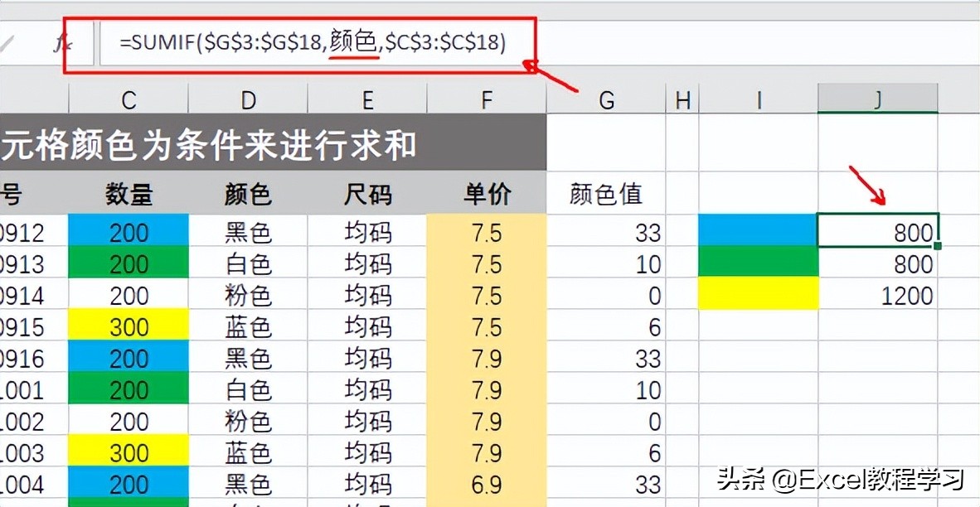The height and width of the screenshot is (507, 980).
Task: Select the 800 result beside the green cell
Action: coord(878,263)
